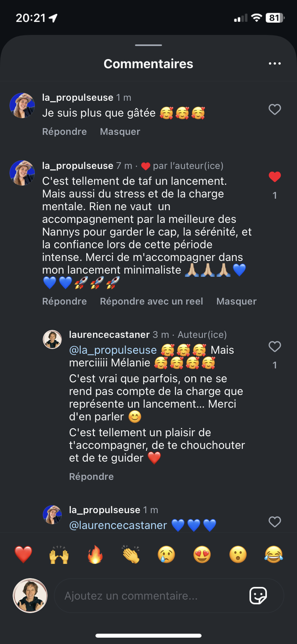Image resolution: width=297 pixels, height=644 pixels.
Task: Focus the "Ajoutez un commentaire..." field
Action: 150,596
